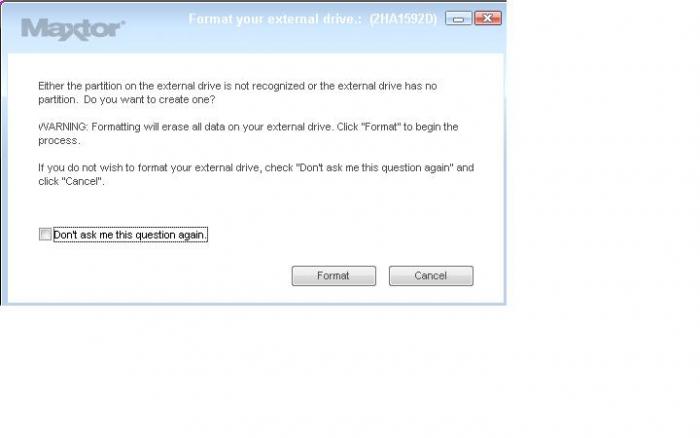Image resolution: width=700 pixels, height=438 pixels.
Task: Tick the 'Don't ask me this question again' checkbox box
Action: click(45, 234)
